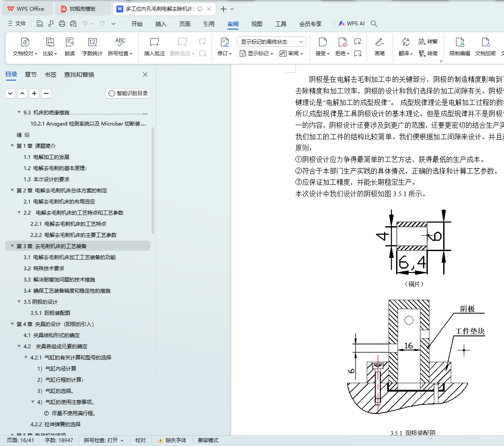504x446 pixels.
Task: Click 页面: 16/41 in status bar
Action: coord(20,440)
